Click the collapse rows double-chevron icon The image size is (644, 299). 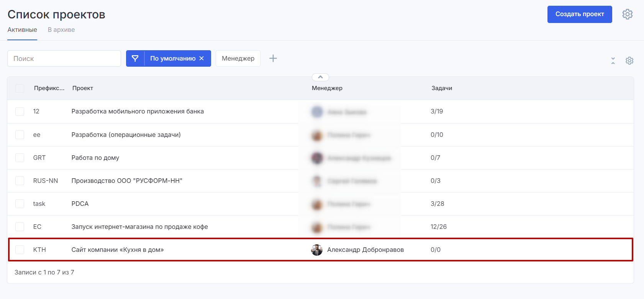tap(613, 61)
